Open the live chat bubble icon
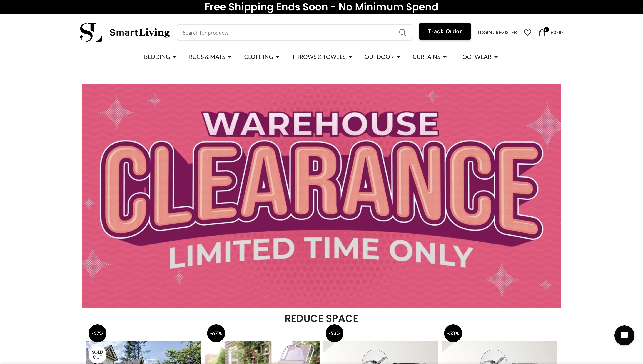This screenshot has height=364, width=643. [624, 335]
